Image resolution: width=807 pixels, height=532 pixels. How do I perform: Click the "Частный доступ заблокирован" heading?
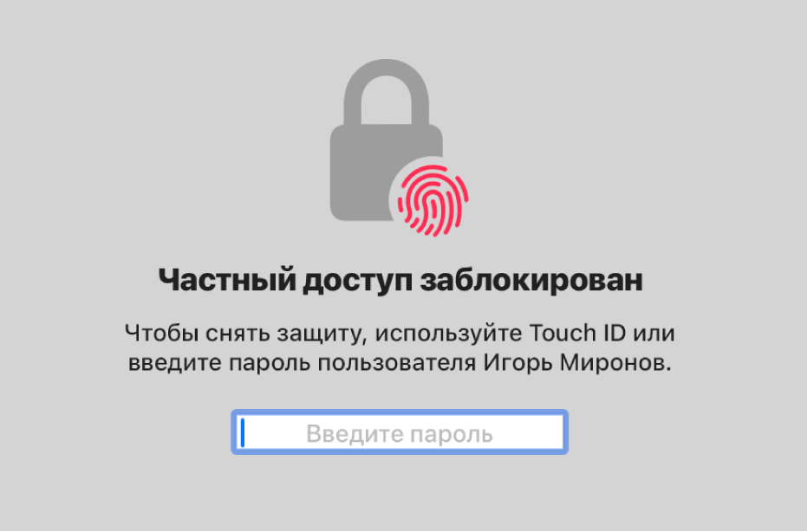(x=400, y=281)
